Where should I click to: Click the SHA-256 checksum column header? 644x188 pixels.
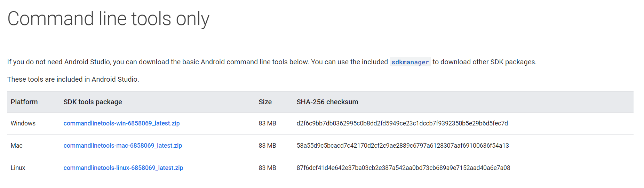(327, 102)
